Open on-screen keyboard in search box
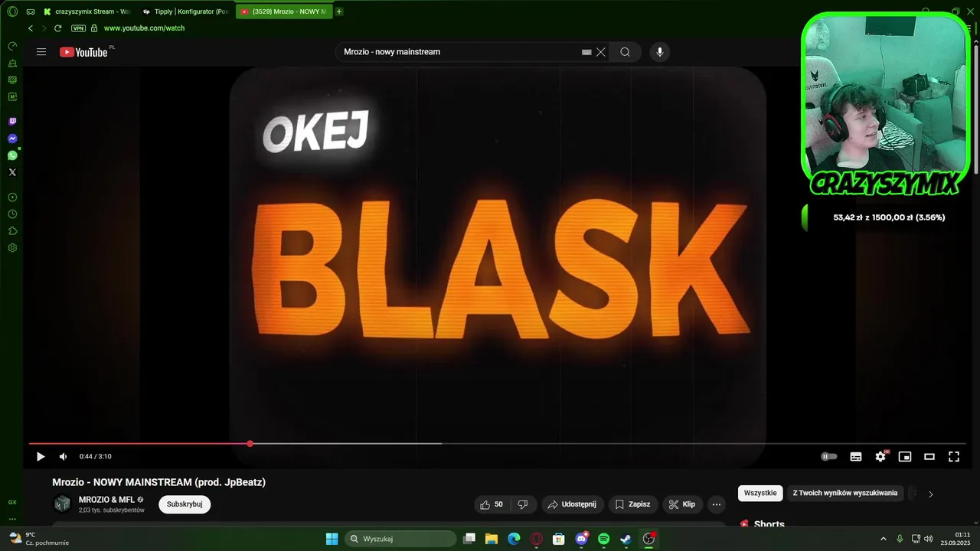The image size is (980, 551). (x=586, y=52)
